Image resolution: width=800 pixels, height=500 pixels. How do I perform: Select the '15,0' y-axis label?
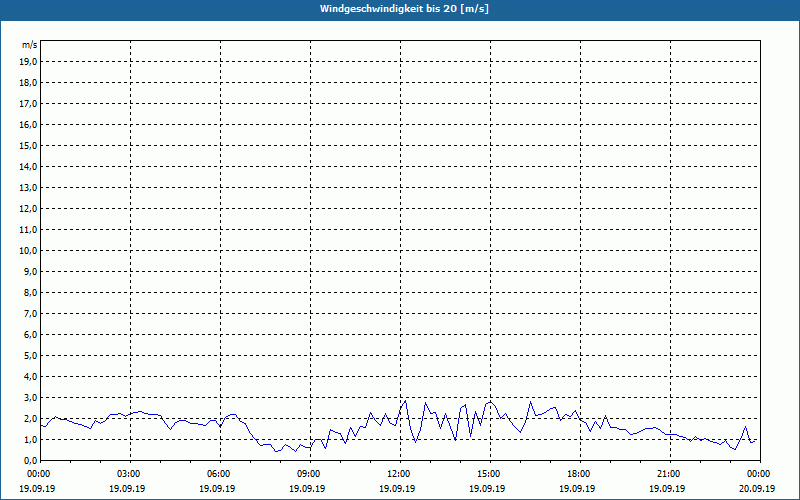pos(28,145)
